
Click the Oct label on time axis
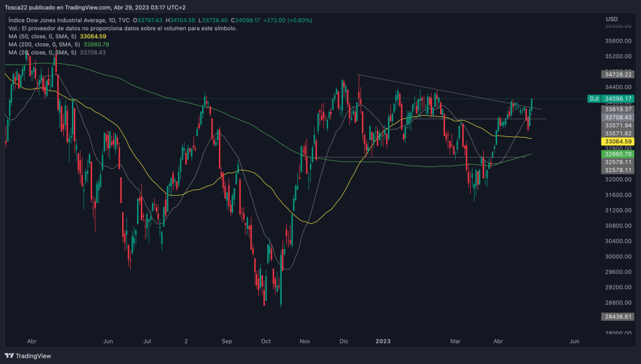266,341
